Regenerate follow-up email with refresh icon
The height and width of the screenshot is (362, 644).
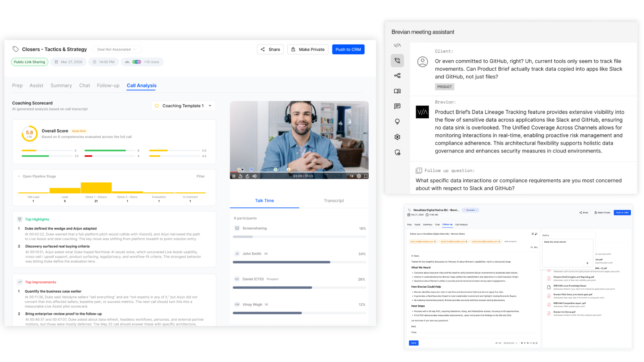point(532,234)
